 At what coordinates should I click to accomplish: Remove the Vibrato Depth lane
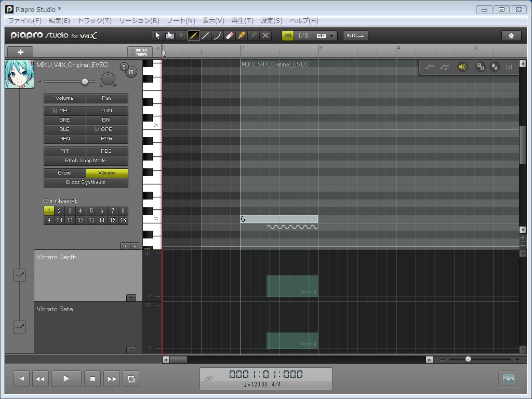[131, 298]
